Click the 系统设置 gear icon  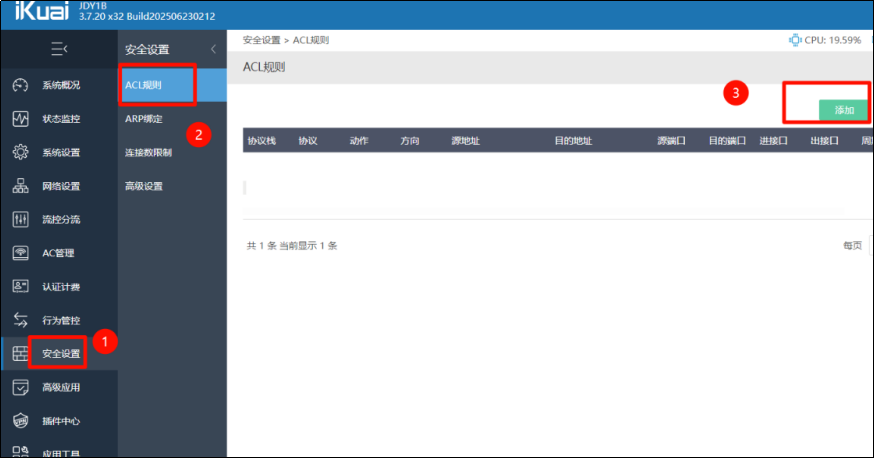tap(21, 152)
